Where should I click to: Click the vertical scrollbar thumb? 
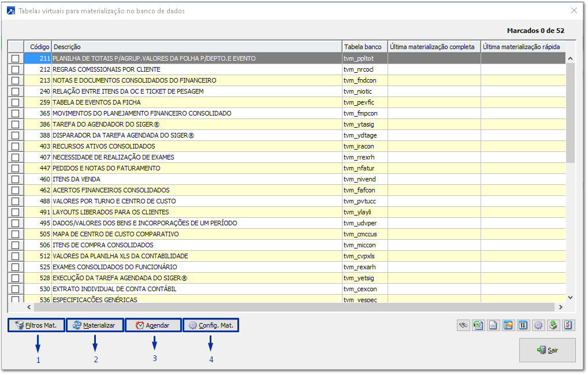pos(570,113)
